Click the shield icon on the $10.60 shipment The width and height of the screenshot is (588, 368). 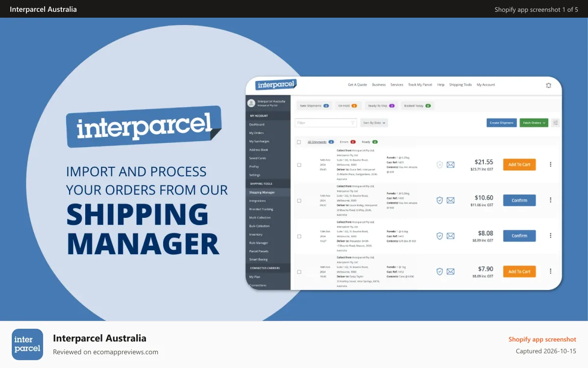[x=440, y=200]
